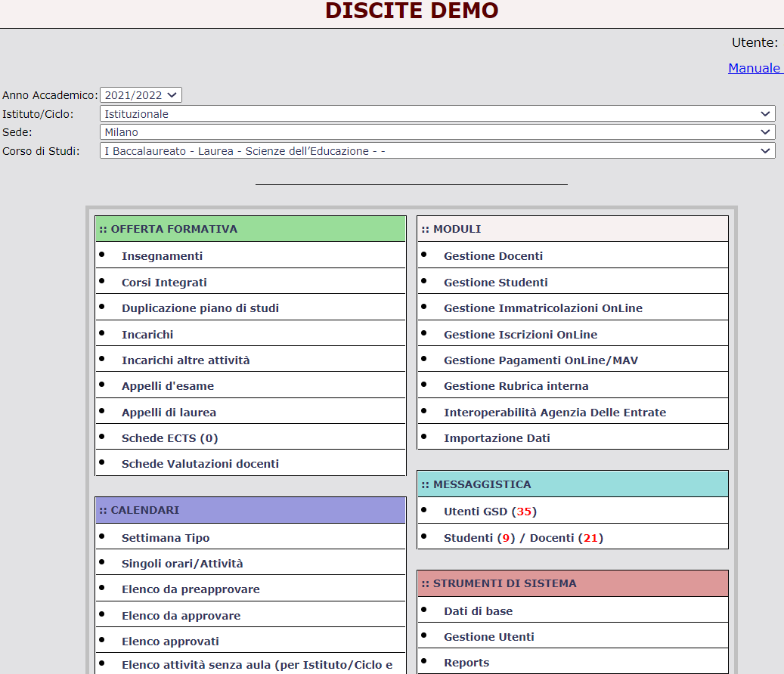This screenshot has height=674, width=784.
Task: Open Gestione Utenti in system tools
Action: click(488, 637)
